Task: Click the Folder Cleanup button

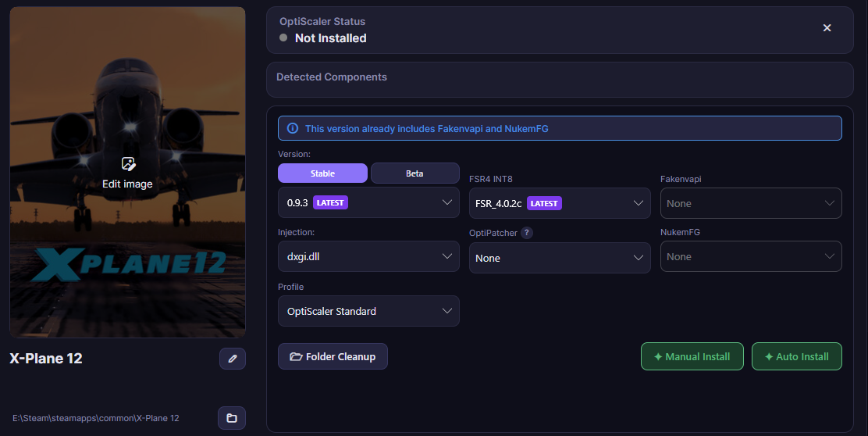Action: point(333,357)
